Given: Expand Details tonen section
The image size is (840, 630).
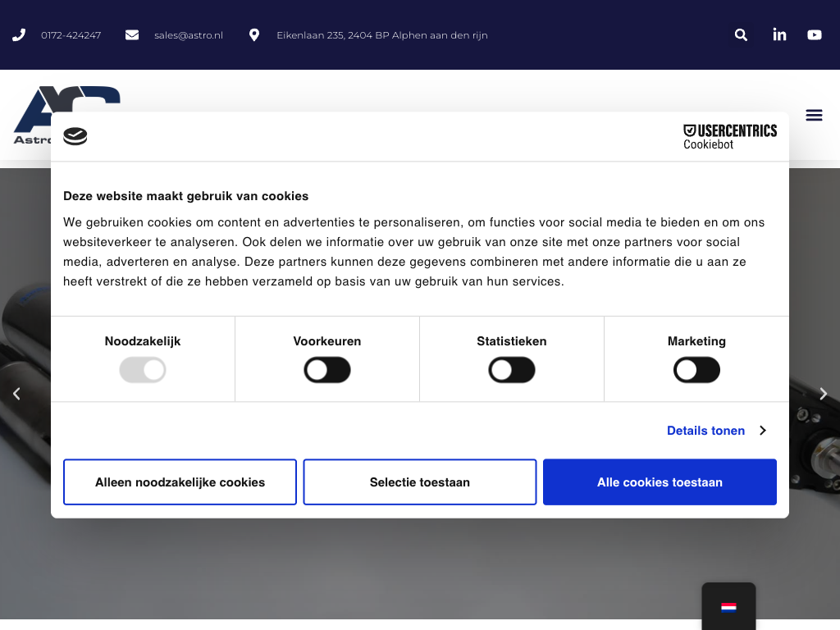Looking at the screenshot, I should (715, 431).
